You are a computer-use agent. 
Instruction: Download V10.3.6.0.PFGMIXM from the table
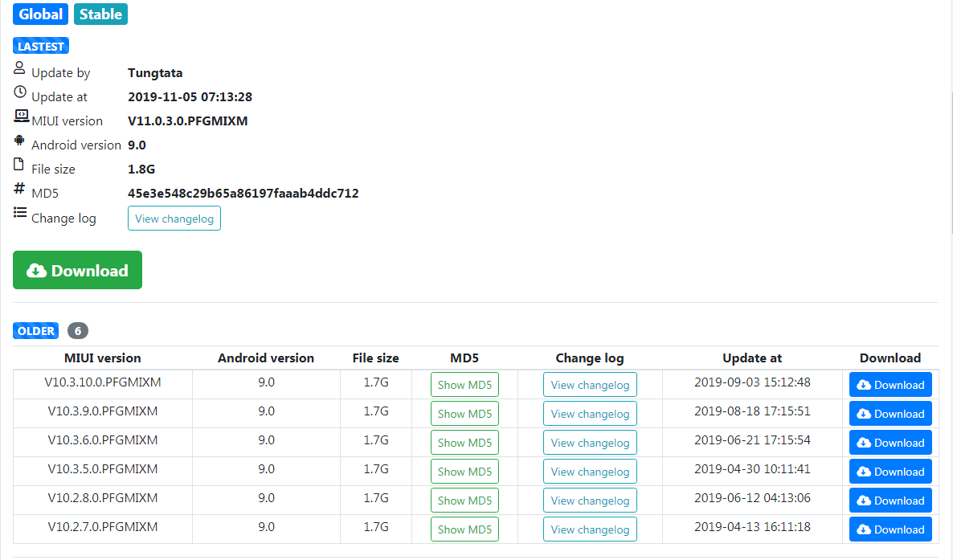click(x=890, y=443)
